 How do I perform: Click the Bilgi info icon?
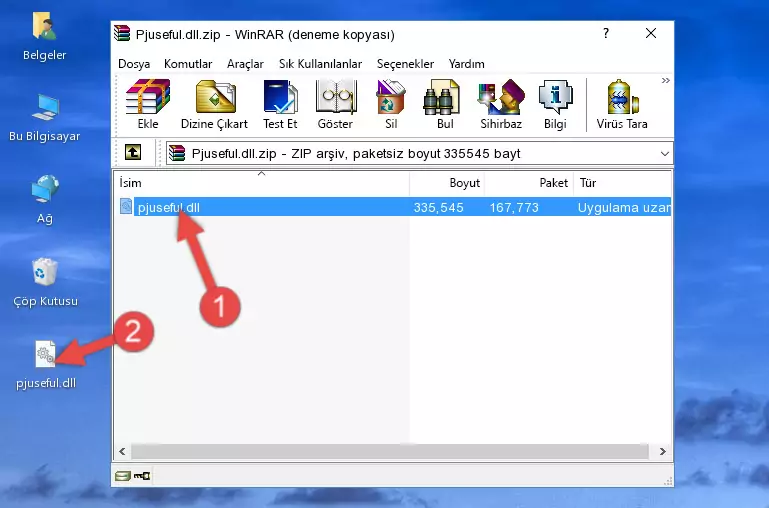555,104
